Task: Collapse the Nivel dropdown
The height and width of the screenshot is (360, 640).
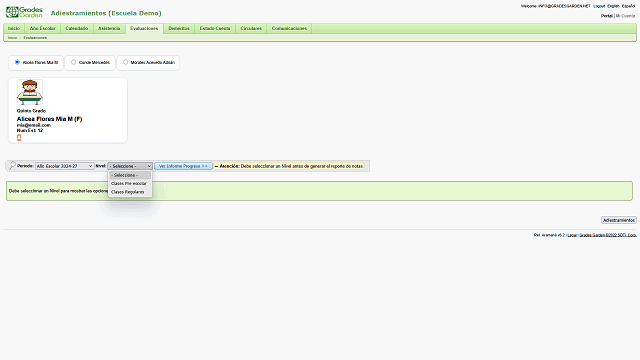Action: [x=130, y=166]
